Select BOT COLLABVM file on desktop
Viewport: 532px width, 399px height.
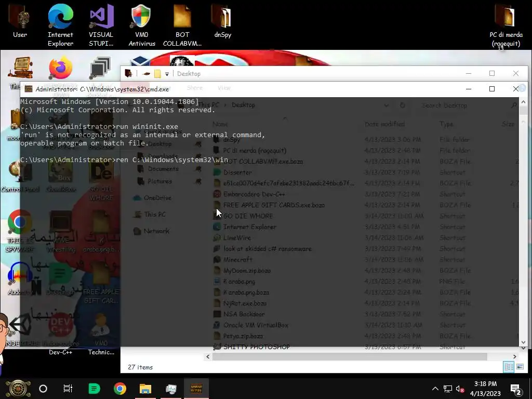pos(182,24)
